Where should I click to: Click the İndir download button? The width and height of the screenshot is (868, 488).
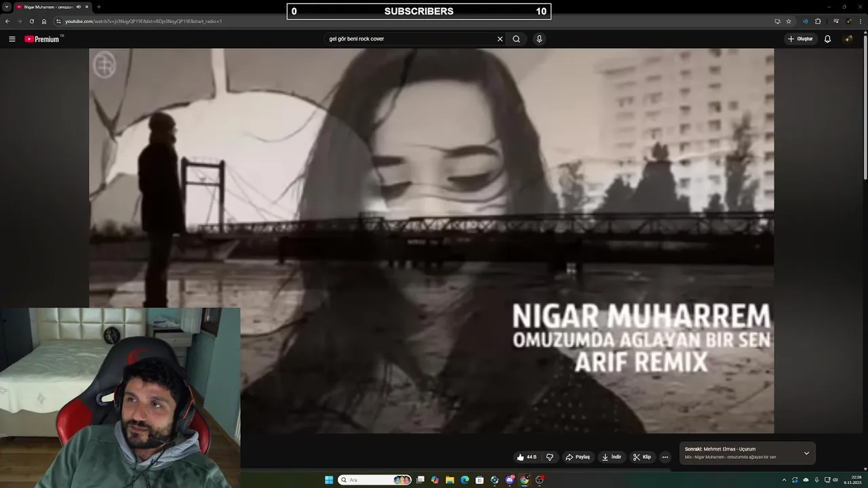(611, 457)
